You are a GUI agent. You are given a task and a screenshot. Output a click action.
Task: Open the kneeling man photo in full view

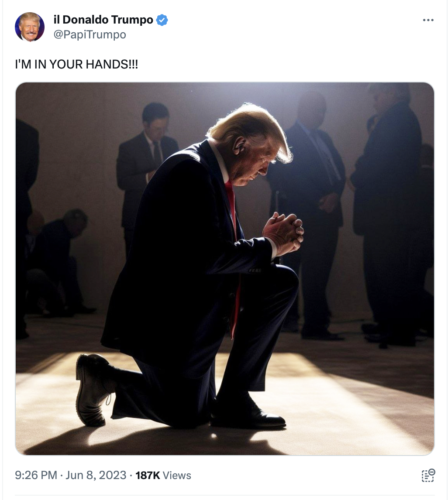(x=224, y=268)
